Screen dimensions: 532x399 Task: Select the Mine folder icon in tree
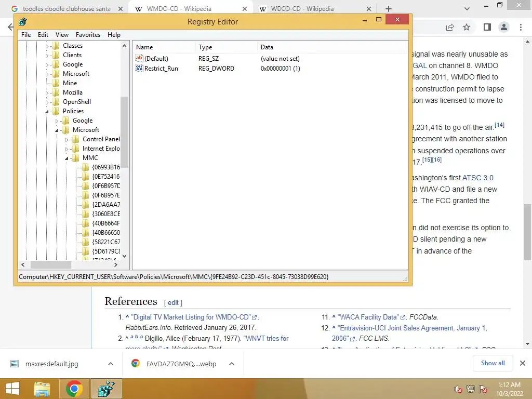pos(56,83)
